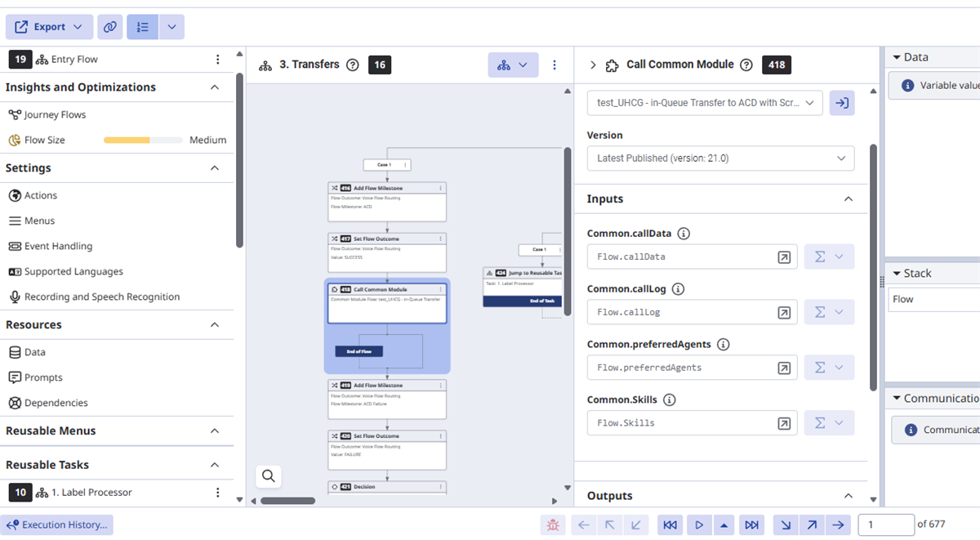
Task: Click the play execution button
Action: coord(698,524)
